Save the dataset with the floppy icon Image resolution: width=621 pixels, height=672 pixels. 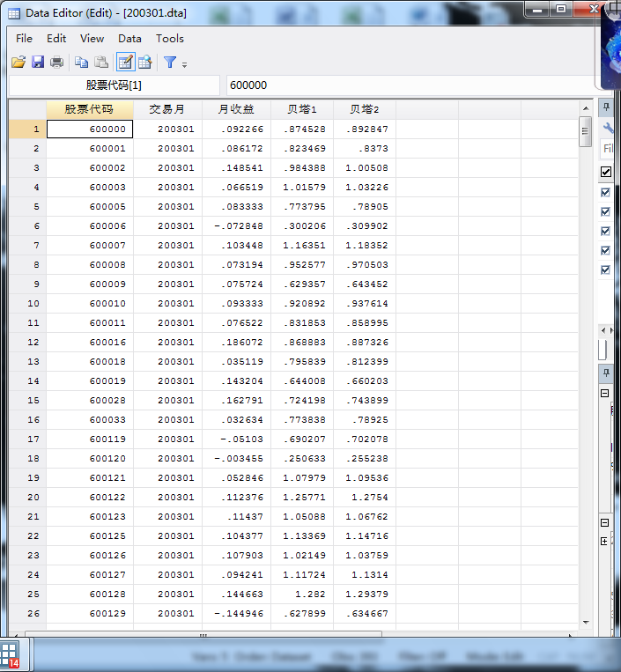(x=38, y=63)
